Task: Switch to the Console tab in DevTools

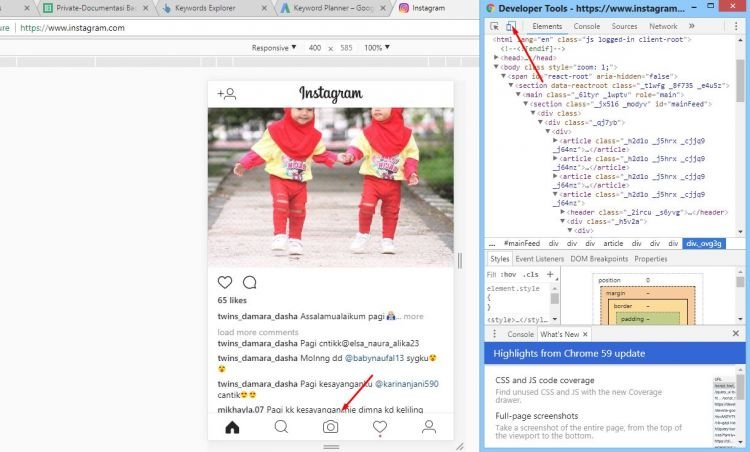Action: (x=586, y=26)
